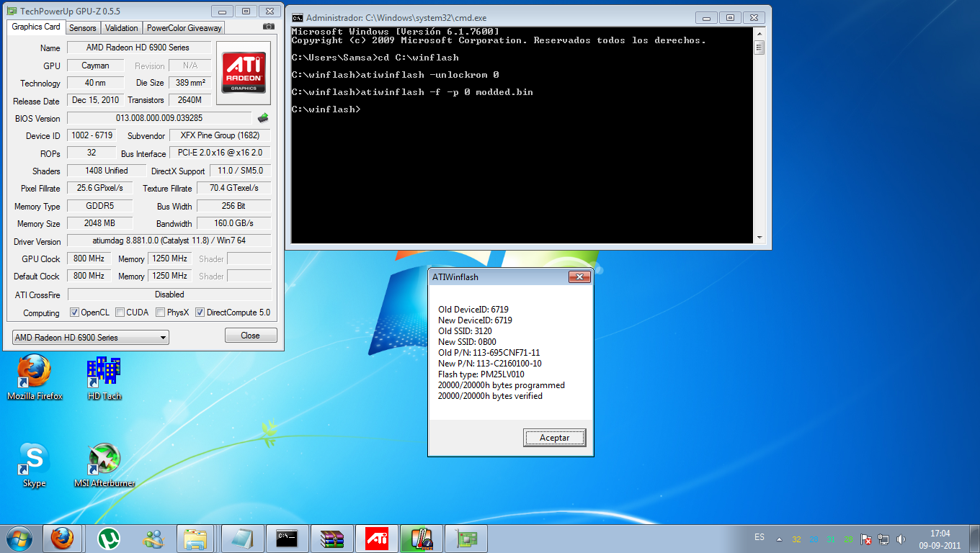Toggle the PhysX checkbox
Image resolution: width=980 pixels, height=553 pixels.
(x=161, y=313)
